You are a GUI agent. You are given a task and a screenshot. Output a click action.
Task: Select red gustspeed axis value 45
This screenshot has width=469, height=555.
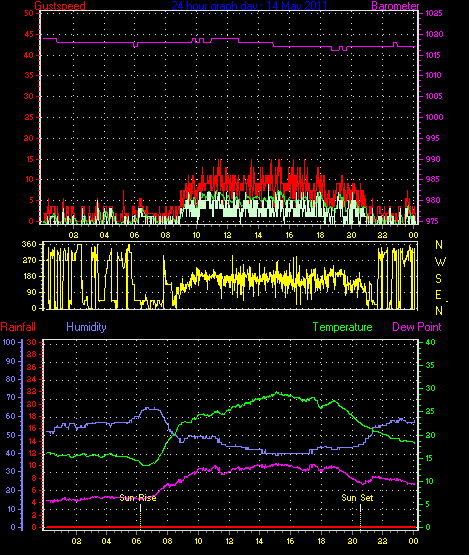click(29, 34)
